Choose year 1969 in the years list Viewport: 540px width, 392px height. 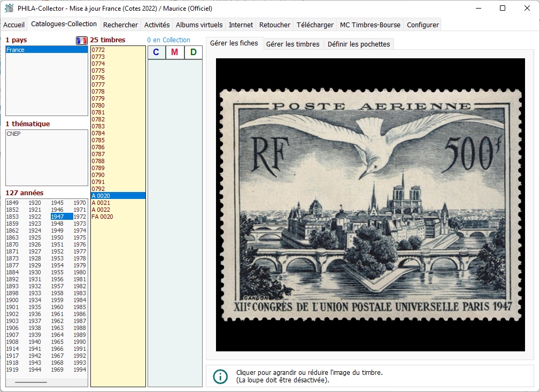coord(57,370)
